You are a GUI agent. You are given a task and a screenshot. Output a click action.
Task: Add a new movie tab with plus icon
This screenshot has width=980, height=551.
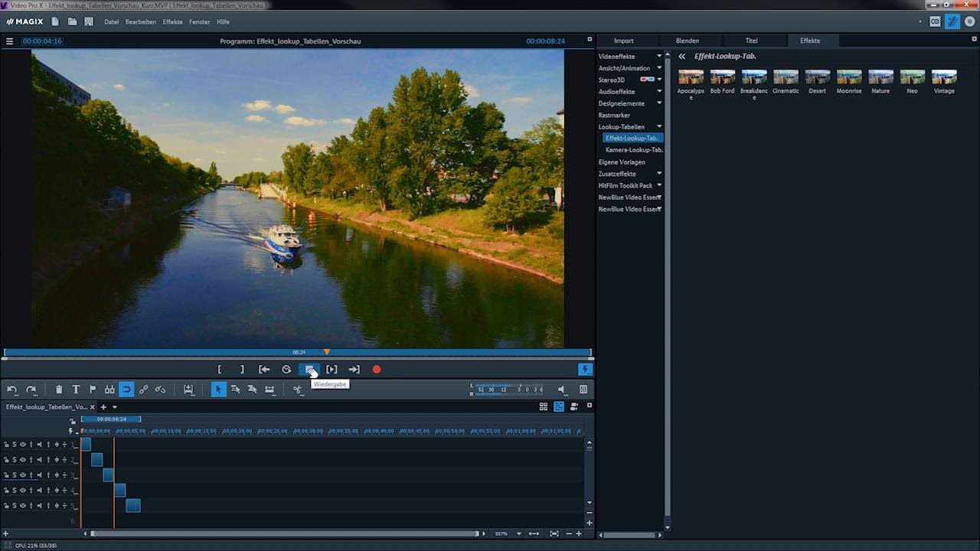(103, 407)
